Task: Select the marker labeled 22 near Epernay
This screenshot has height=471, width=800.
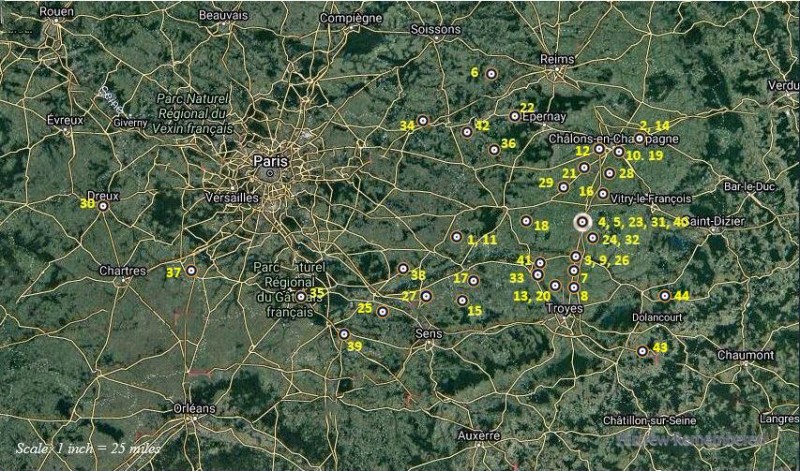Action: click(514, 116)
